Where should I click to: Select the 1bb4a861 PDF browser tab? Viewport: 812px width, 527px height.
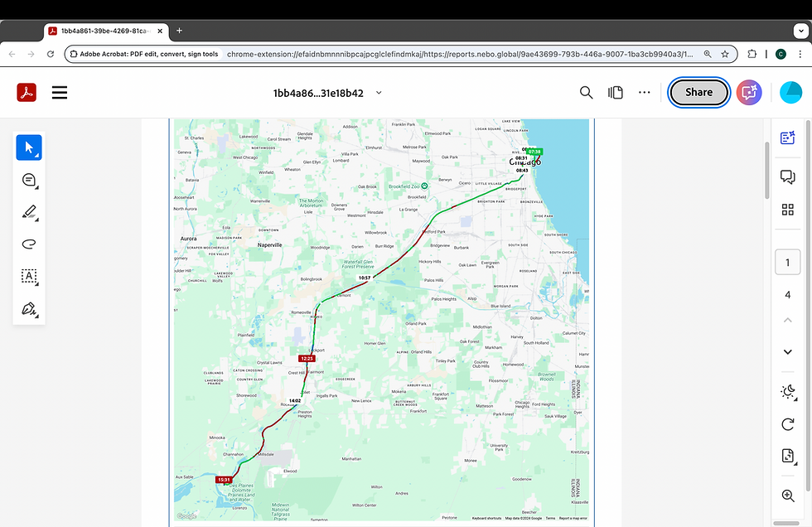click(106, 31)
